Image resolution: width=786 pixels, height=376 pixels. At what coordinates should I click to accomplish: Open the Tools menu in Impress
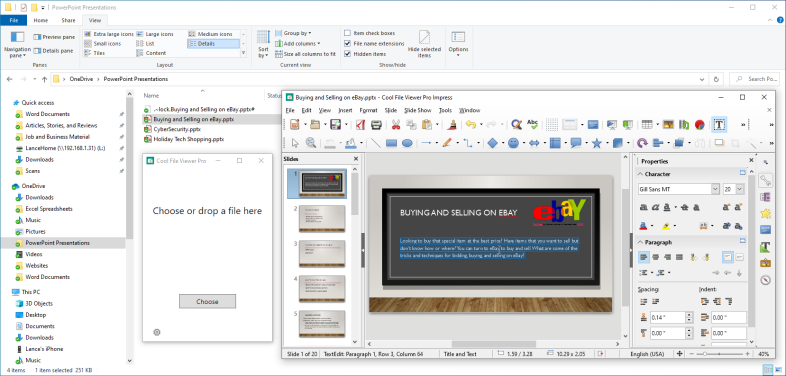point(445,110)
